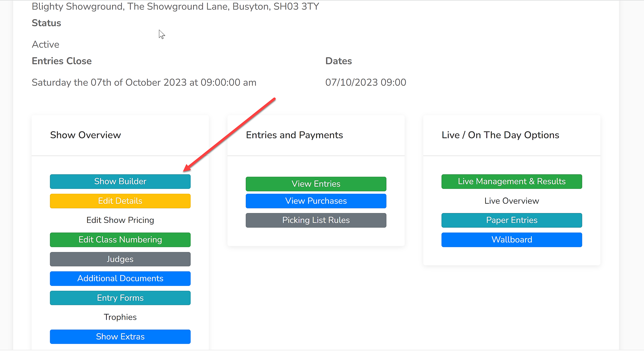Screen dimensions: 644x353
Task: Click the Show Overview card heading
Action: click(86, 135)
